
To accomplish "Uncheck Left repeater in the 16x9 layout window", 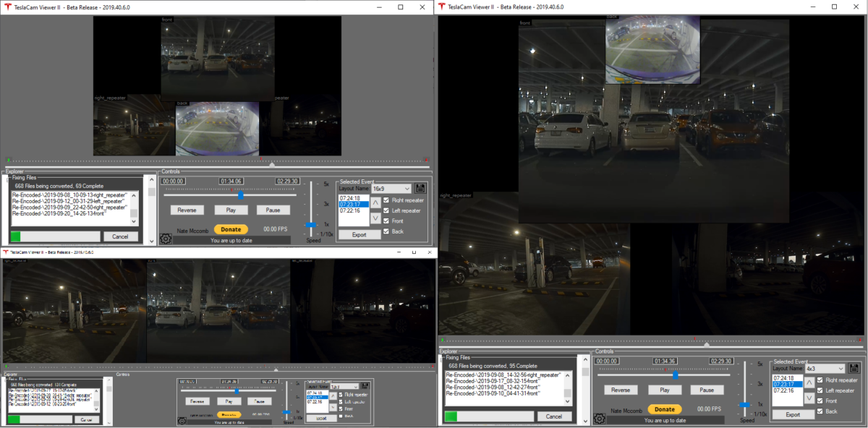I will (x=386, y=210).
